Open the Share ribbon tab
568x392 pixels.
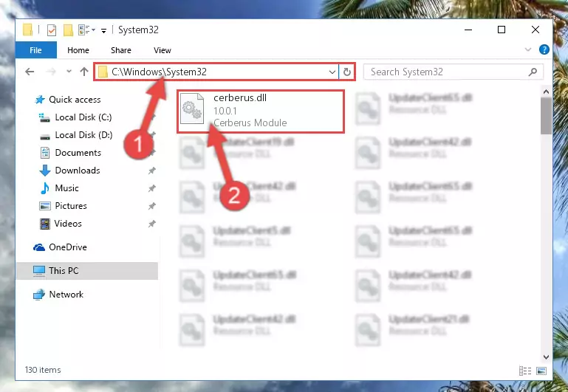tap(121, 50)
